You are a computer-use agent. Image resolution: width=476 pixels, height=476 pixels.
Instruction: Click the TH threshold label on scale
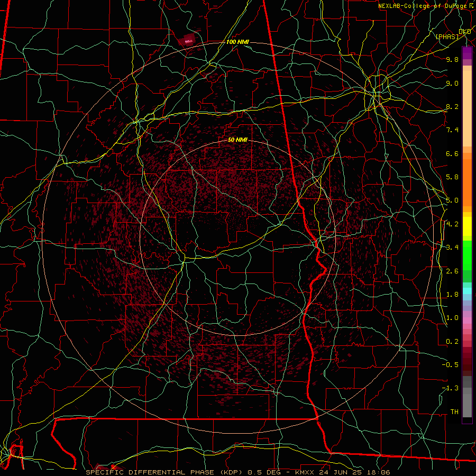pos(454,412)
